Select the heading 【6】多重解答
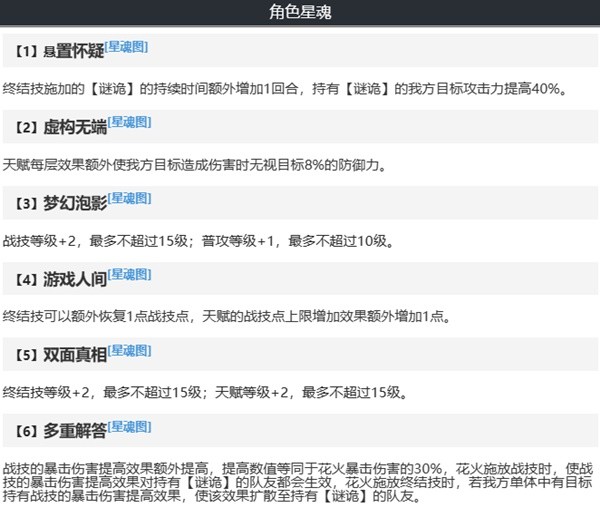Image resolution: width=600 pixels, height=507 pixels. pyautogui.click(x=62, y=431)
